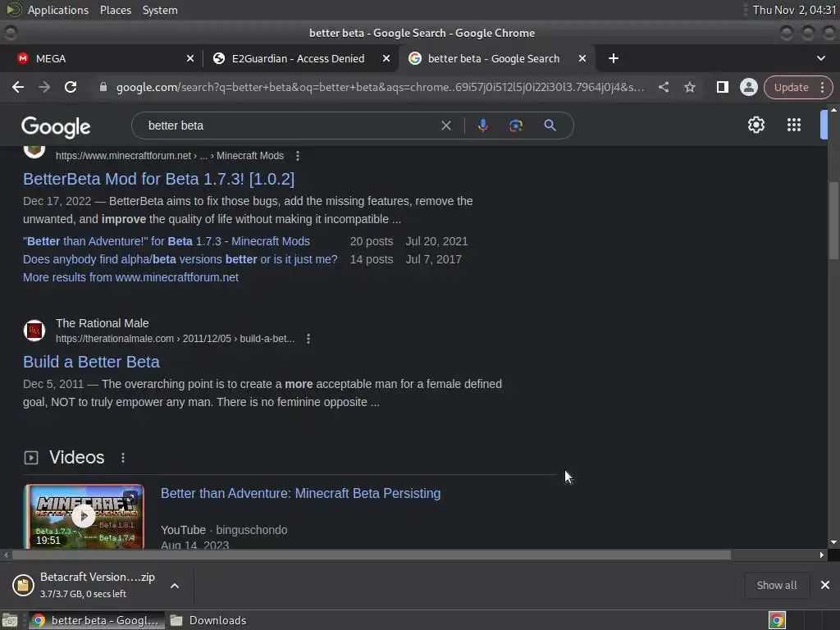This screenshot has height=630, width=840.
Task: Open Does anybody find alpha/beta versions link
Action: point(180,260)
